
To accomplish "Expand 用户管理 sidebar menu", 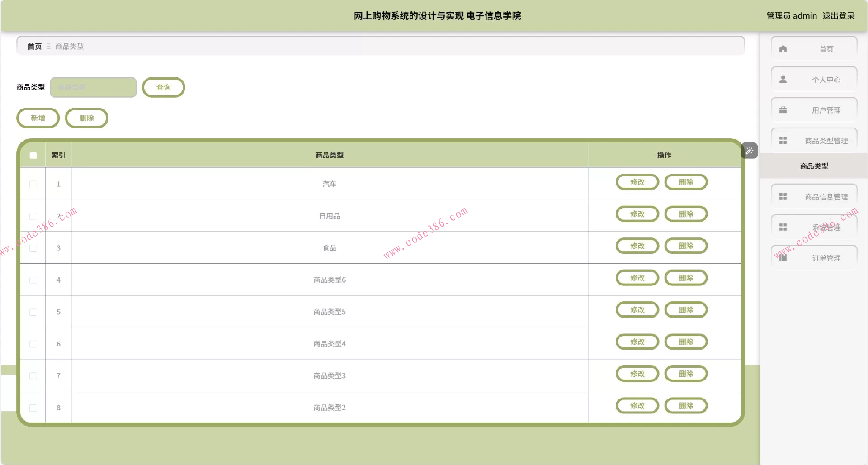I will tap(814, 110).
